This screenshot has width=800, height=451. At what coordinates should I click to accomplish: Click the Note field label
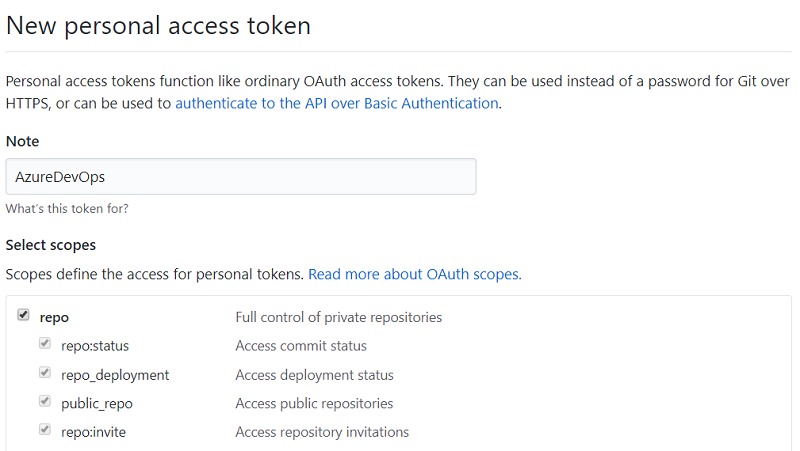point(22,142)
